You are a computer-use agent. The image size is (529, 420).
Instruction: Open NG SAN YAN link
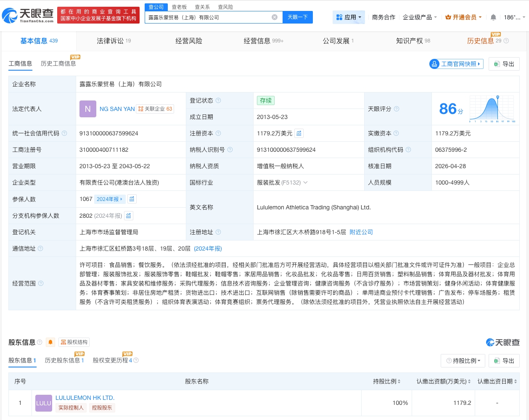pyautogui.click(x=117, y=109)
